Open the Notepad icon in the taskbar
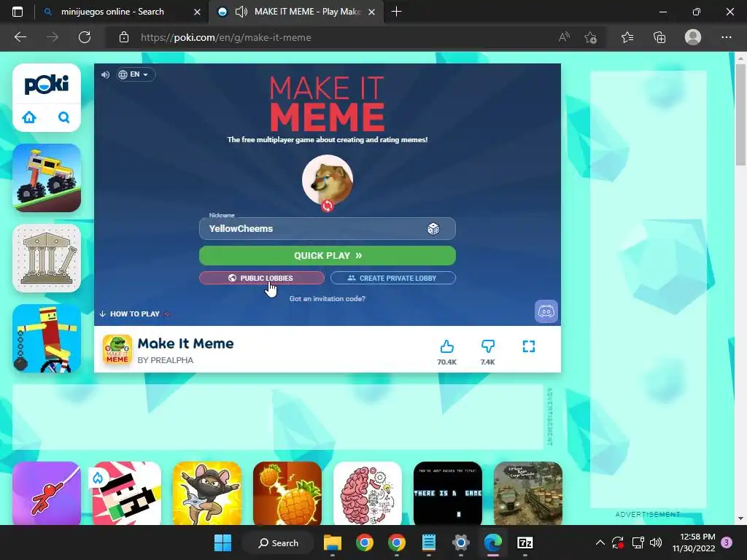The width and height of the screenshot is (747, 560). [429, 542]
